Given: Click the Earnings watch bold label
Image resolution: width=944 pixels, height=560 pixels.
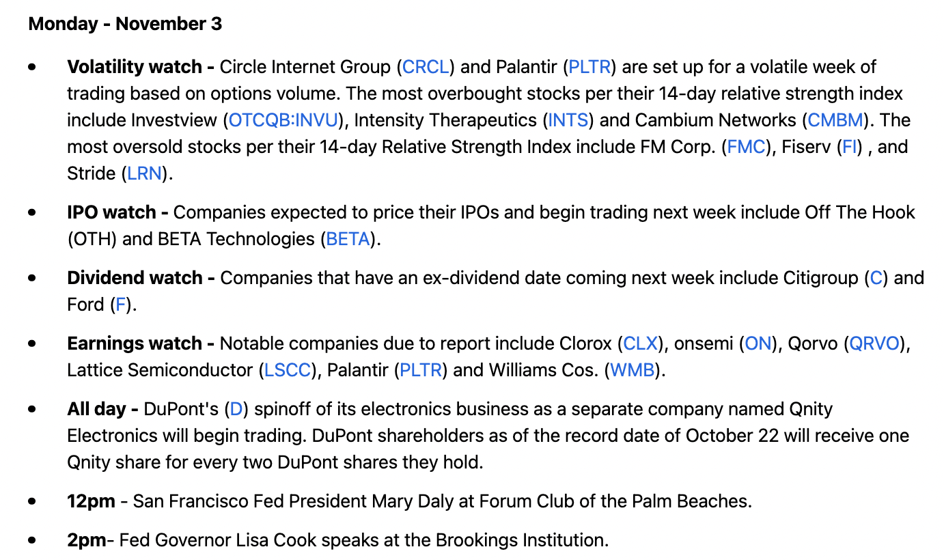Looking at the screenshot, I should (x=141, y=344).
